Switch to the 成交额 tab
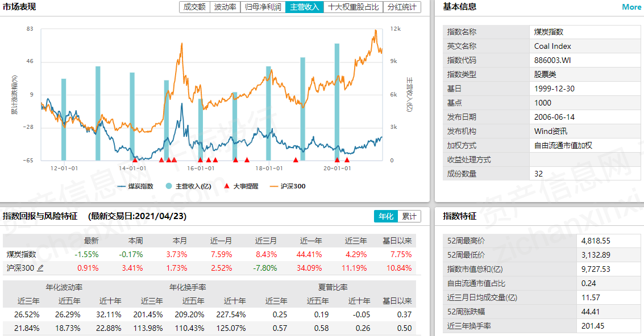This screenshot has height=336, width=644. pyautogui.click(x=193, y=7)
